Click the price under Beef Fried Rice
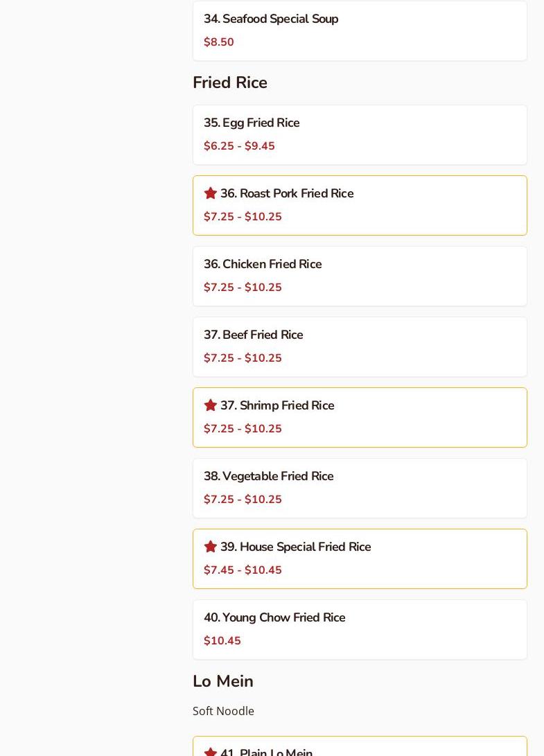This screenshot has height=756, width=544. coord(243,358)
